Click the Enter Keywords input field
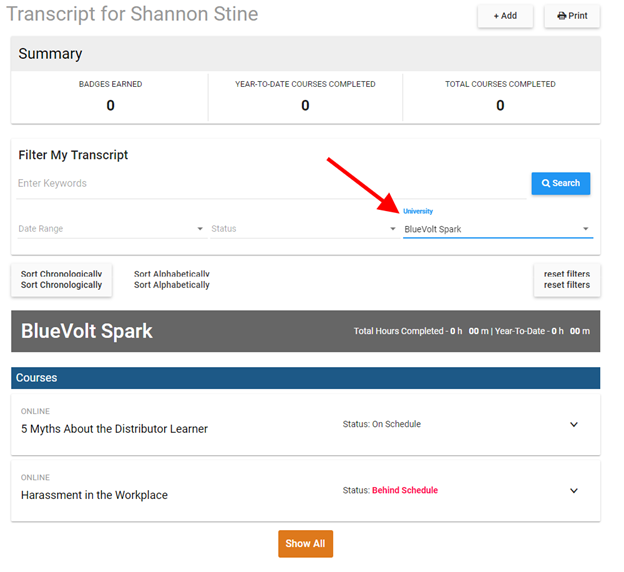 pos(271,184)
